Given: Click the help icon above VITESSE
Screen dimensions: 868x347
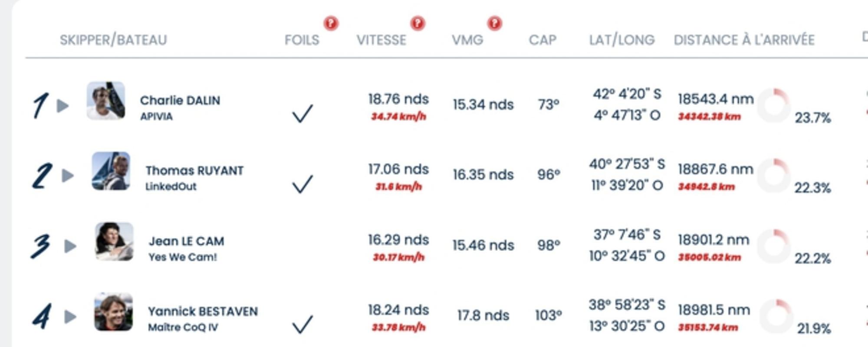Looking at the screenshot, I should tap(418, 23).
